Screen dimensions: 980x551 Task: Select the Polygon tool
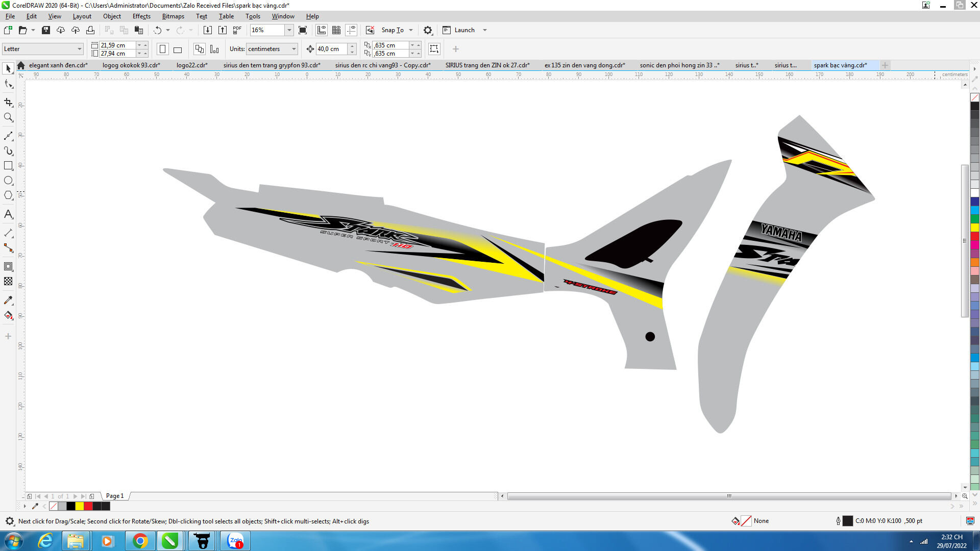(x=8, y=195)
